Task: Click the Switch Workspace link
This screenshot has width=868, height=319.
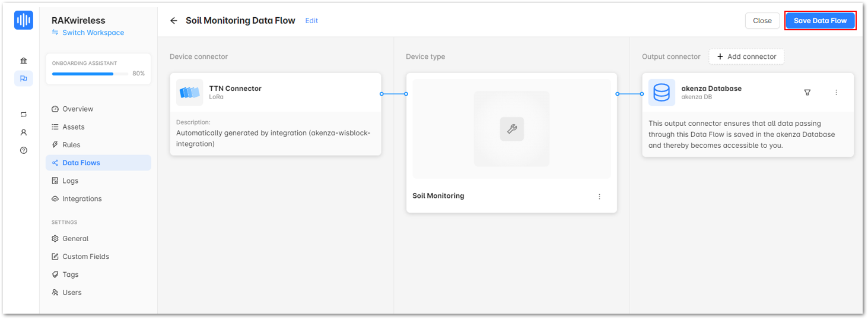Action: click(93, 33)
